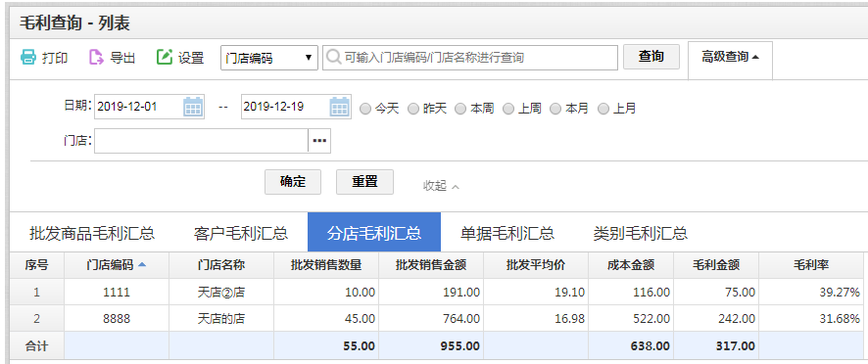Screen dimensions: 868x364
Task: Click store code cell 1111
Action: click(117, 293)
